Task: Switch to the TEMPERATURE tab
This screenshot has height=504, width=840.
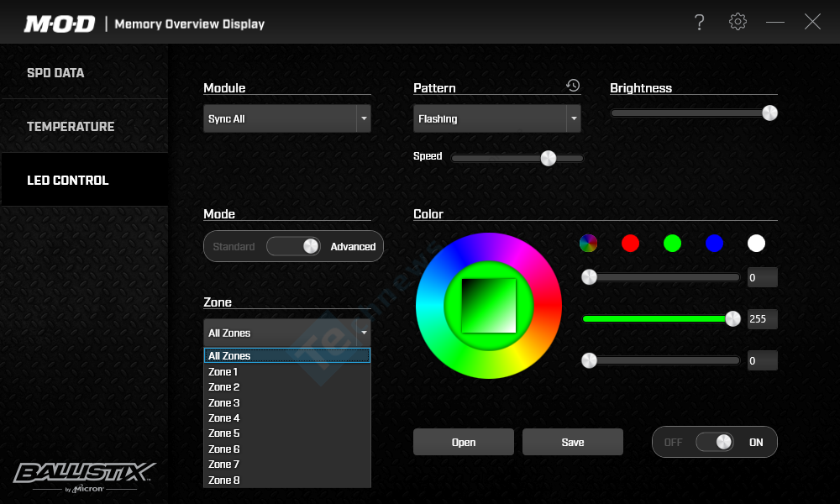Action: click(85, 126)
